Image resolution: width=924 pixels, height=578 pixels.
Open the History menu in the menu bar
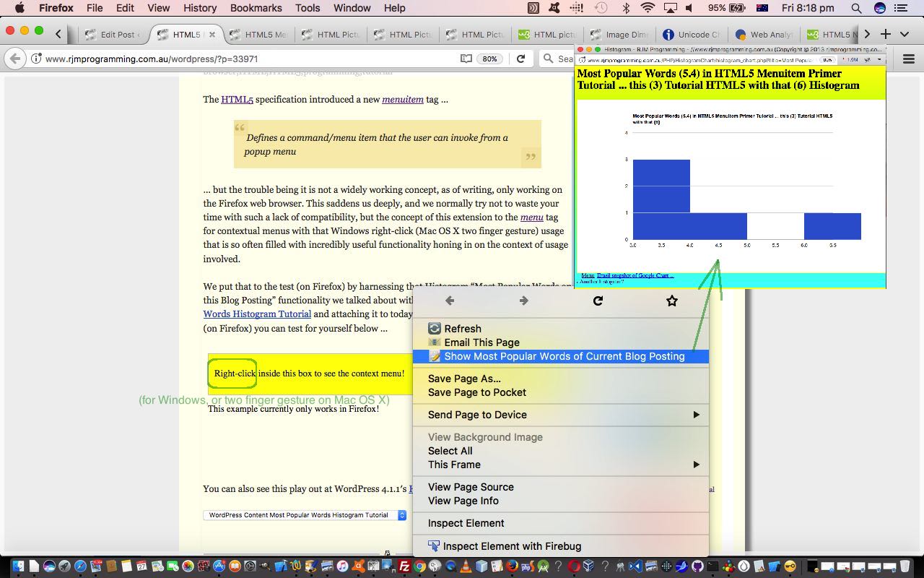[x=200, y=8]
